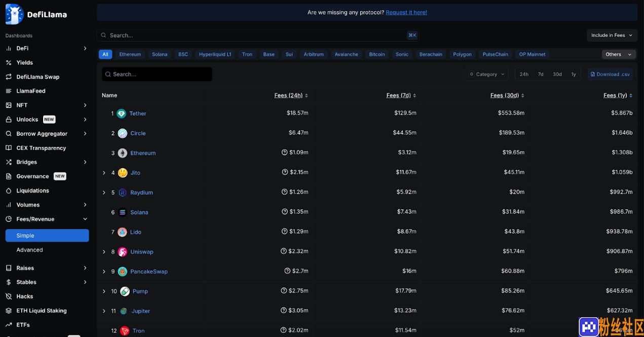The image size is (644, 337).
Task: Filter by the Solana chain tab
Action: click(x=160, y=54)
